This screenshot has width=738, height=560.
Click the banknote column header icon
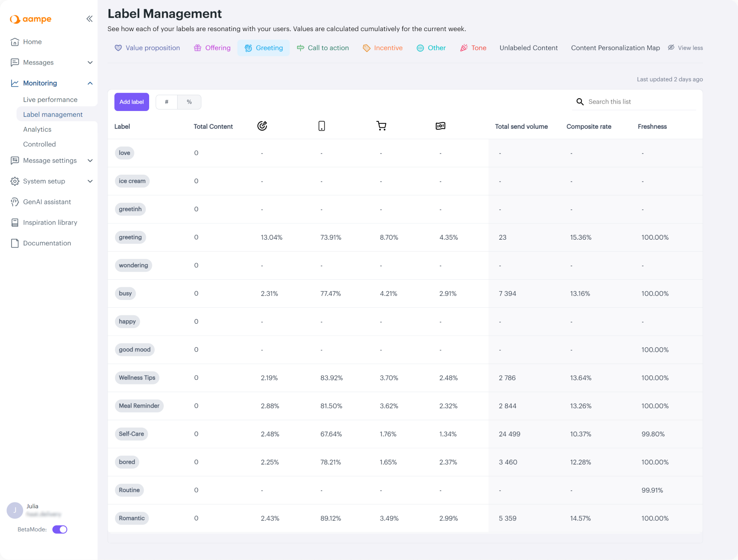click(440, 126)
